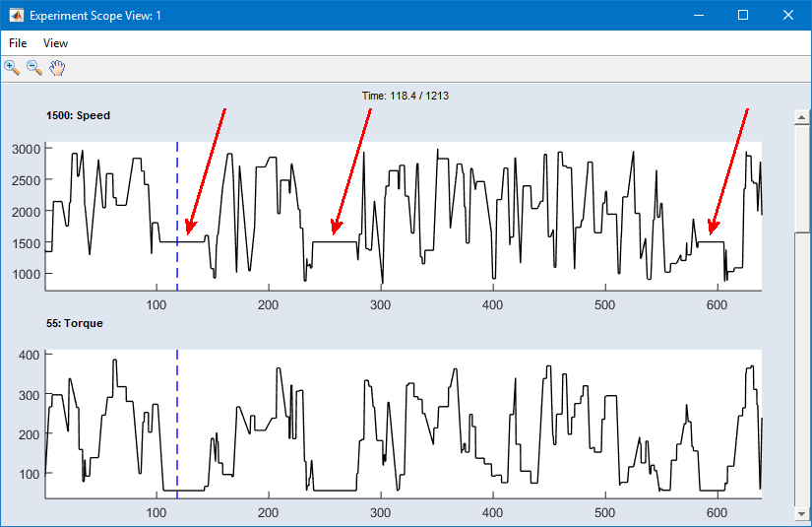Close the Experiment Scope View window
Viewport: 812px width, 527px height.
click(x=788, y=15)
